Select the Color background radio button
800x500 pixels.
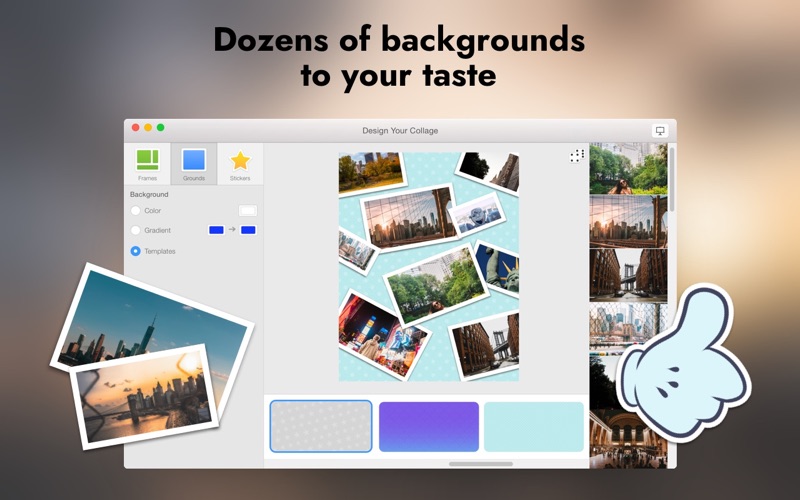135,210
